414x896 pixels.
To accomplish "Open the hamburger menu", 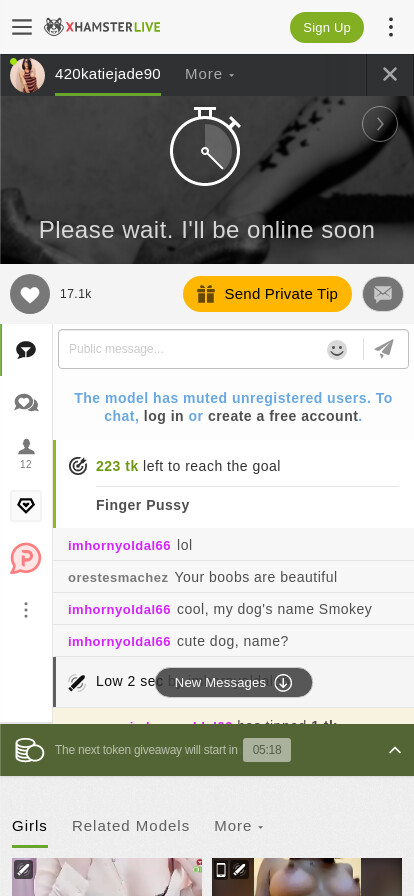I will click(22, 27).
